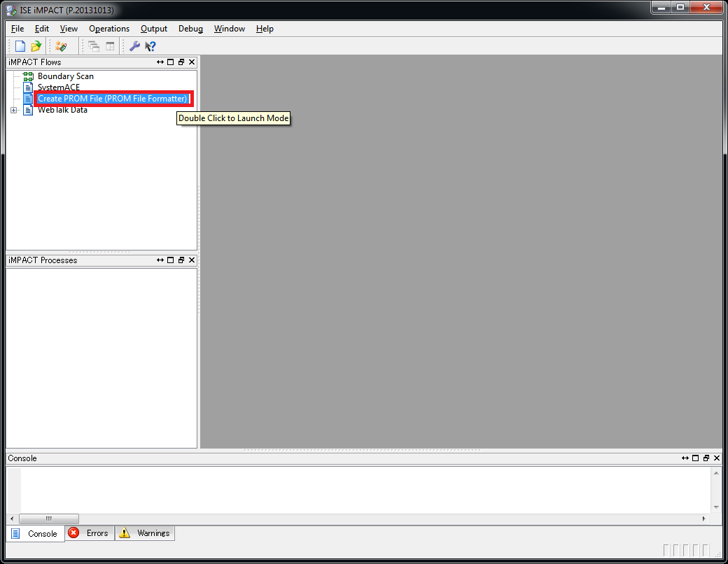Switch to the Warnings tab

click(x=145, y=533)
